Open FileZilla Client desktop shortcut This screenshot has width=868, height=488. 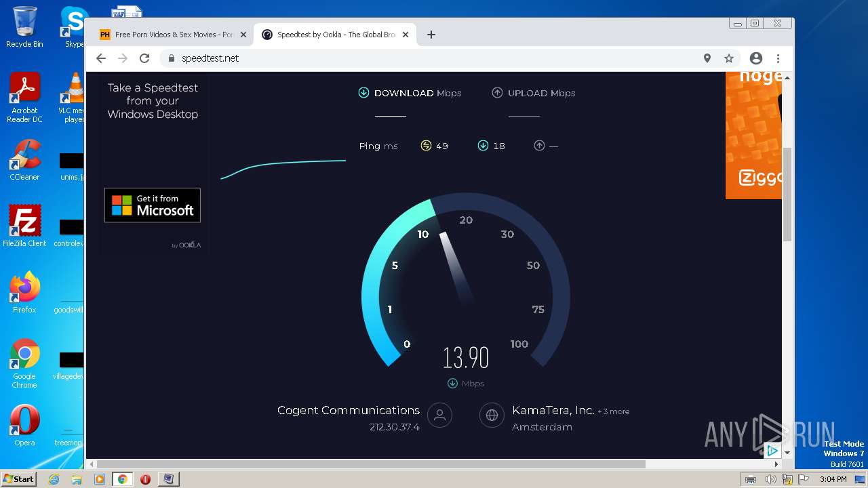24,226
